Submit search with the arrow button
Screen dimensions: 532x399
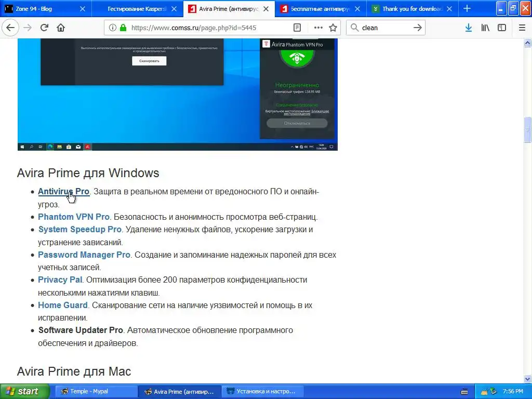[418, 28]
